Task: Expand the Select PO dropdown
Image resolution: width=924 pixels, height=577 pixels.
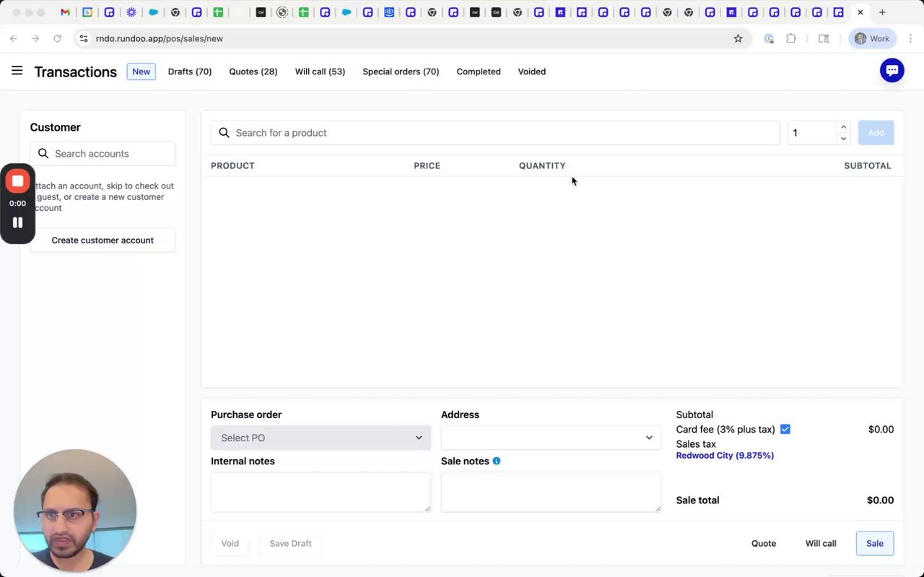Action: [x=321, y=438]
